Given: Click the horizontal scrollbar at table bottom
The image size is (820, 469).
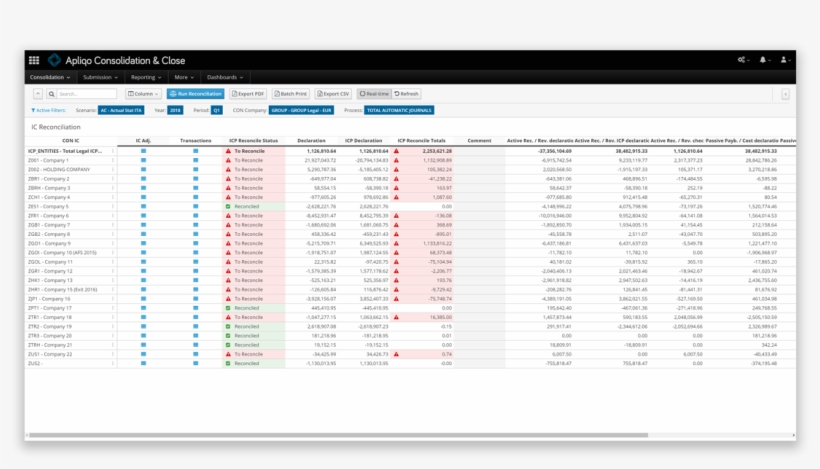Looking at the screenshot, I should coord(338,435).
